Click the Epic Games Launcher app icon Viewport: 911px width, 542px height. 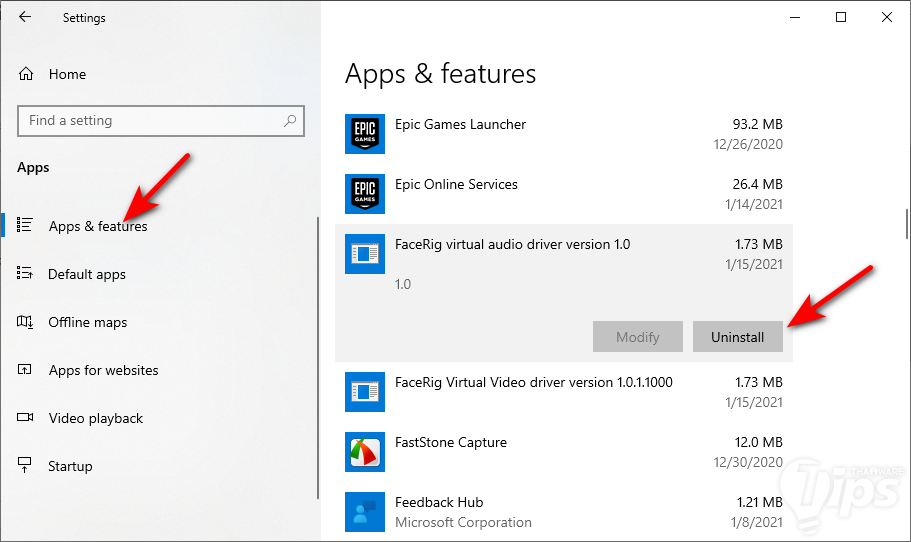point(365,134)
